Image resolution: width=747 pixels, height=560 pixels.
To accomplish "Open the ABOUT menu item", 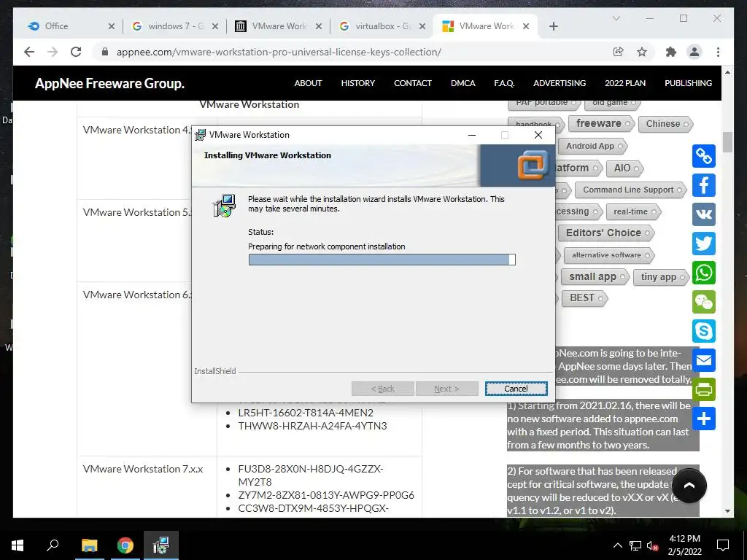I will (308, 83).
